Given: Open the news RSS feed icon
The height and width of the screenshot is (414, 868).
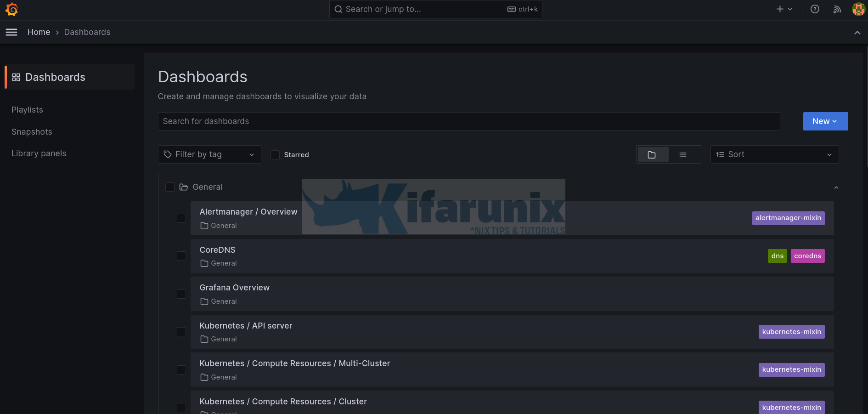Looking at the screenshot, I should [x=837, y=9].
